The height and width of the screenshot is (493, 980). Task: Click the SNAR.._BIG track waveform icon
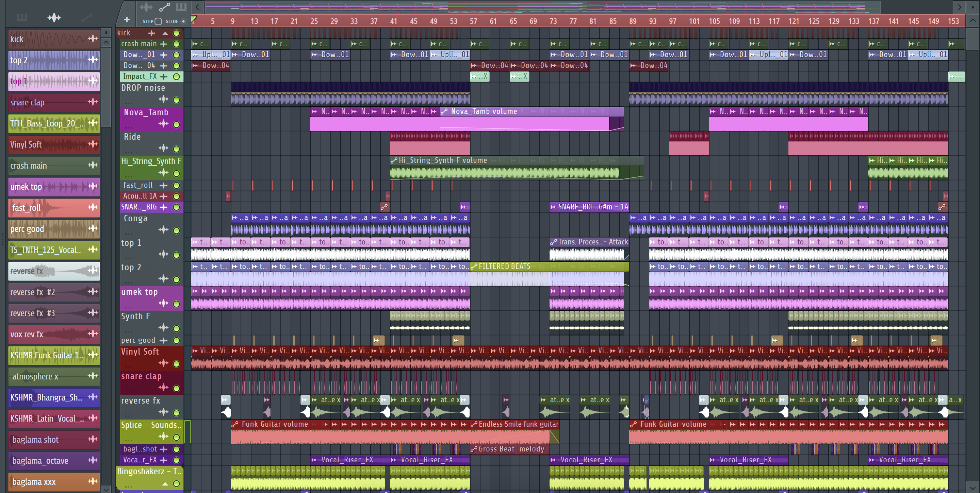coord(164,207)
